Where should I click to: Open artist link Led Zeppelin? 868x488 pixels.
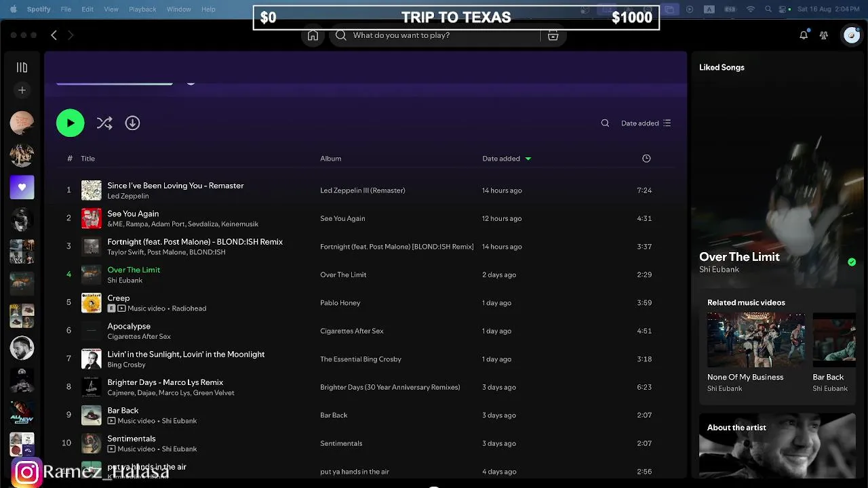tap(127, 196)
